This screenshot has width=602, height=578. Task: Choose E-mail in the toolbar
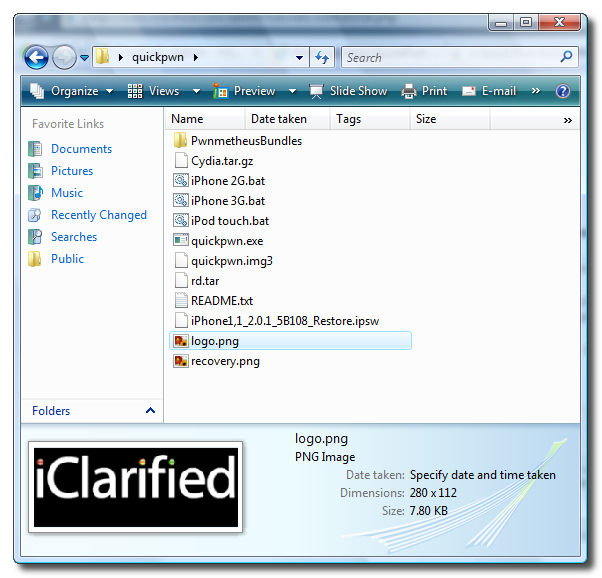pos(489,91)
